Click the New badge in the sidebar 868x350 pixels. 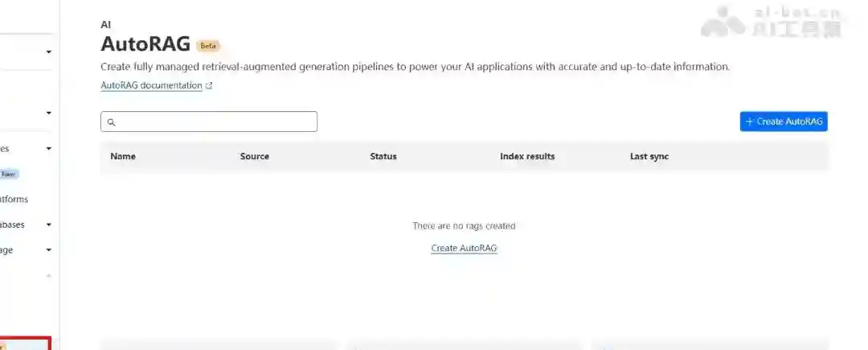(9, 174)
